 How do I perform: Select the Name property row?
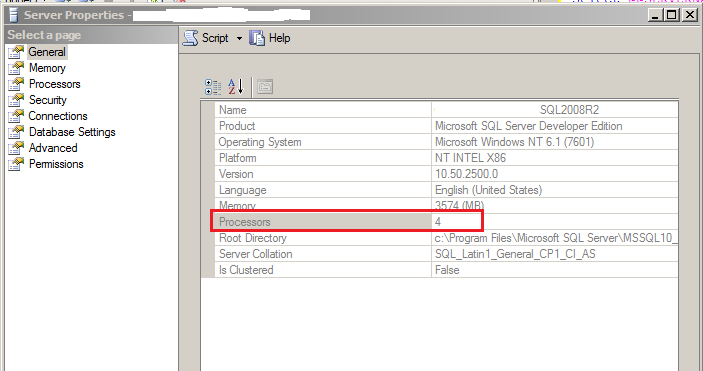[447, 110]
